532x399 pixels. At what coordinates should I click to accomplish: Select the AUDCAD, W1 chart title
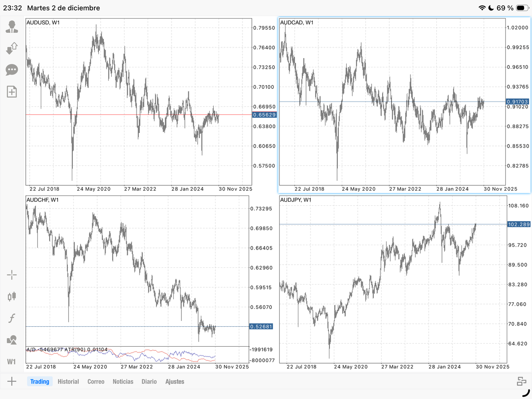[297, 23]
